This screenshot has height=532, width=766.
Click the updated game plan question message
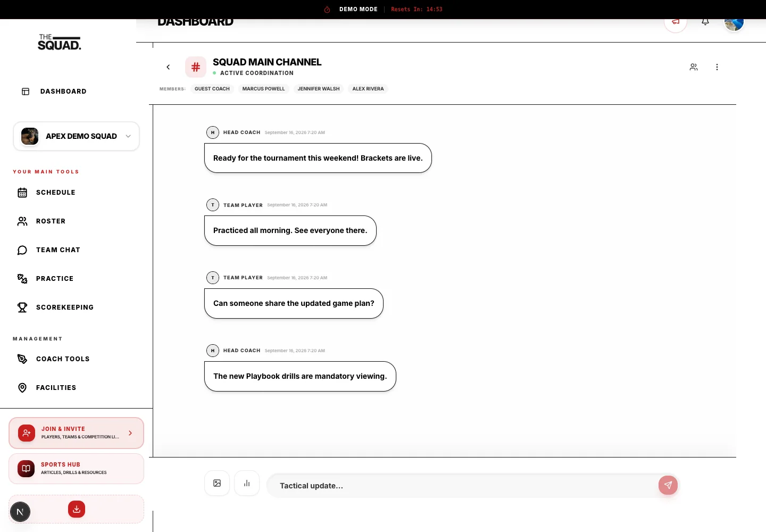(294, 303)
